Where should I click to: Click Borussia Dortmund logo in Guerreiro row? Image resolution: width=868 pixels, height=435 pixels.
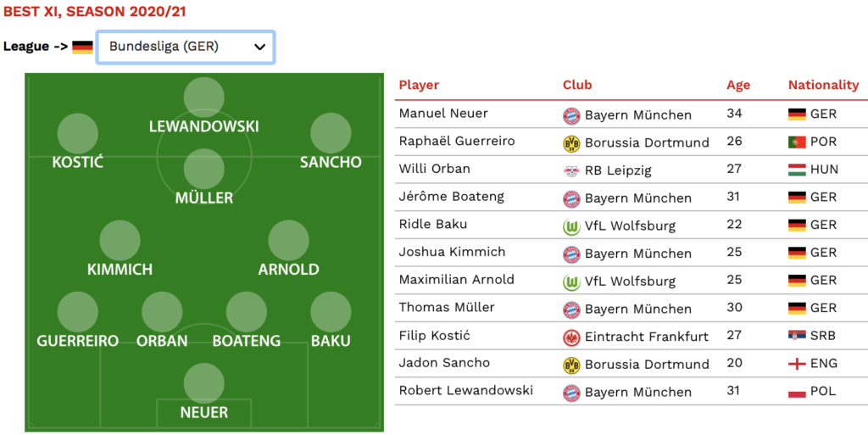click(x=571, y=143)
